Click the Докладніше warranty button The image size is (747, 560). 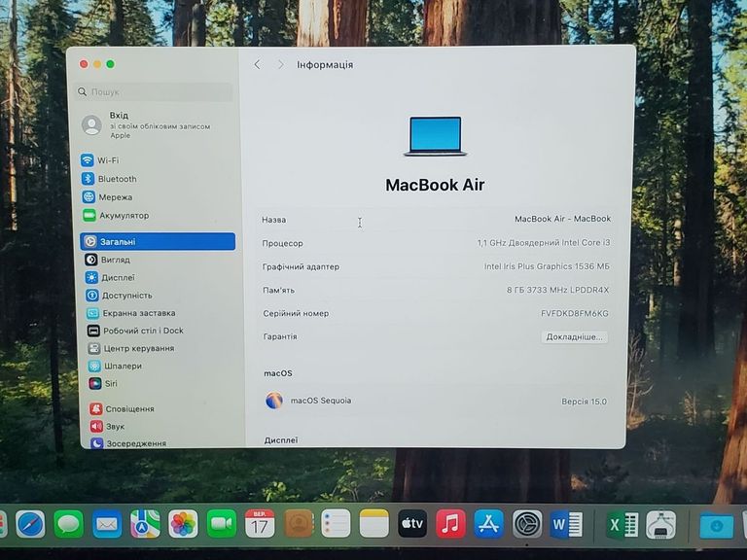tap(574, 336)
